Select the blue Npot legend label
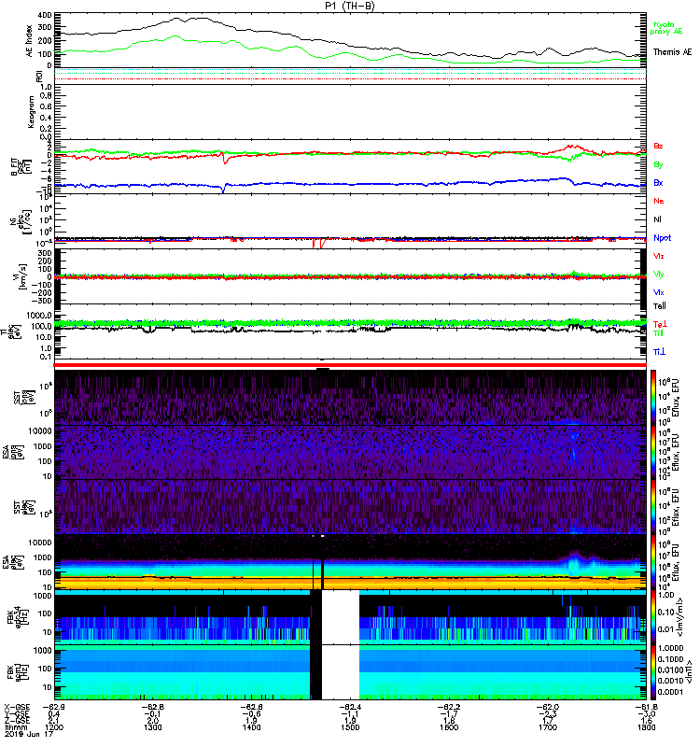700x747 pixels. 662,238
